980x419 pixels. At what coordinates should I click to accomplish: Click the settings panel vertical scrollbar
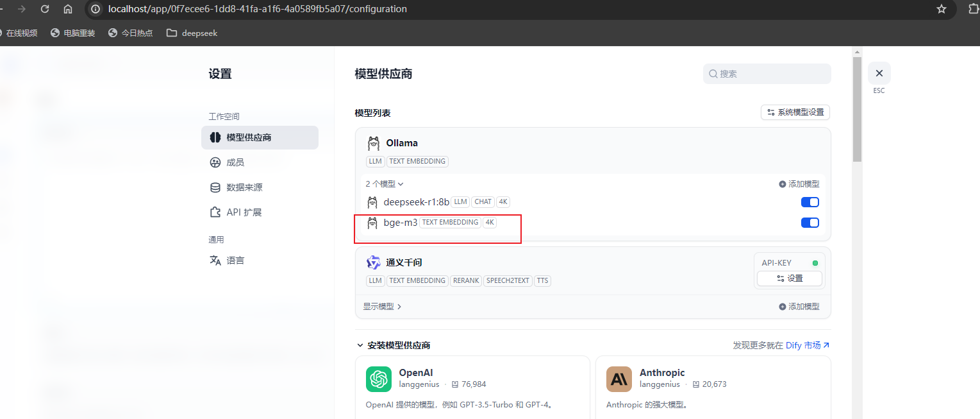point(857,109)
